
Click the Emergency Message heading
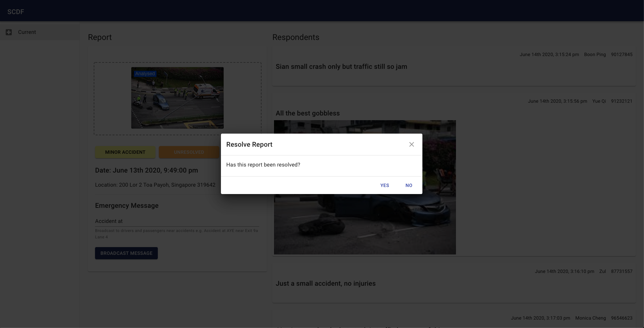pyautogui.click(x=127, y=205)
